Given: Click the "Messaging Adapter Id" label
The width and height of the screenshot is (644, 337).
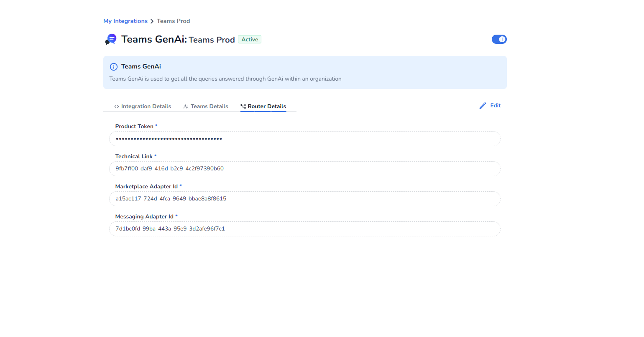Looking at the screenshot, I should (x=144, y=217).
